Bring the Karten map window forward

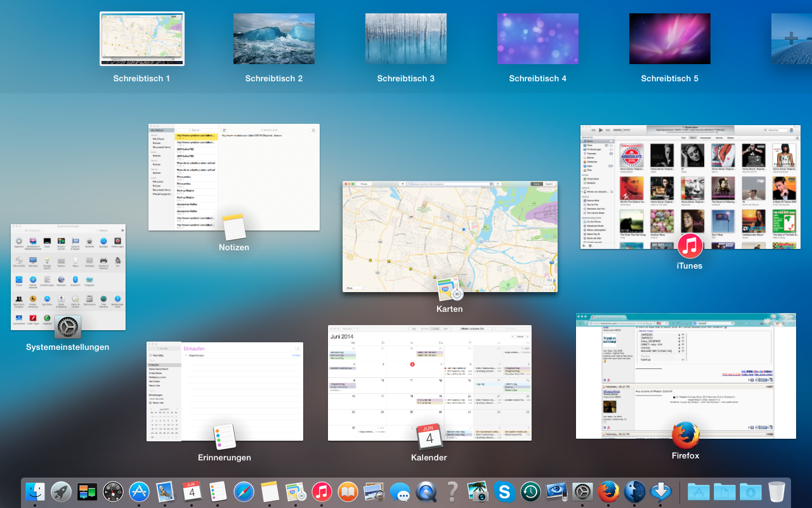pos(450,236)
